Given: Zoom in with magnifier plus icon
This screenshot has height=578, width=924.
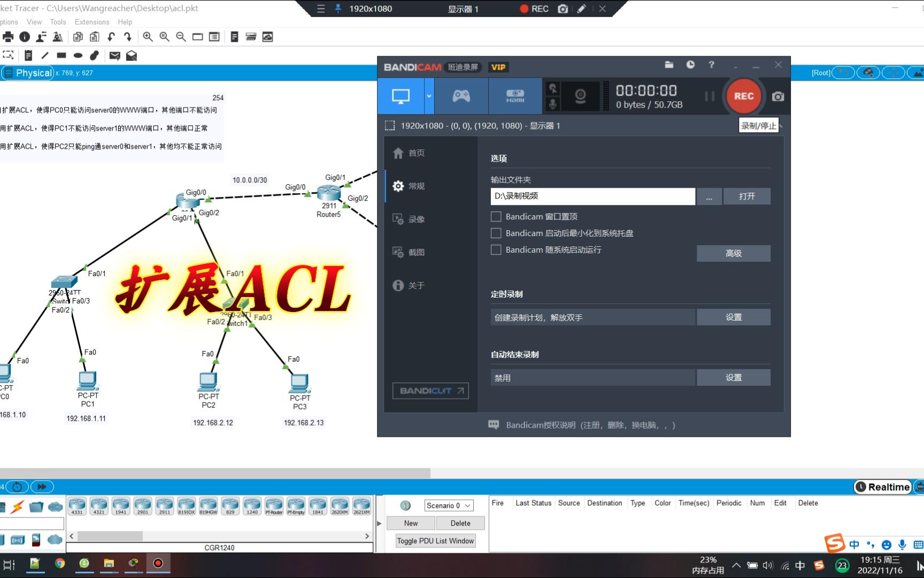Looking at the screenshot, I should point(148,37).
